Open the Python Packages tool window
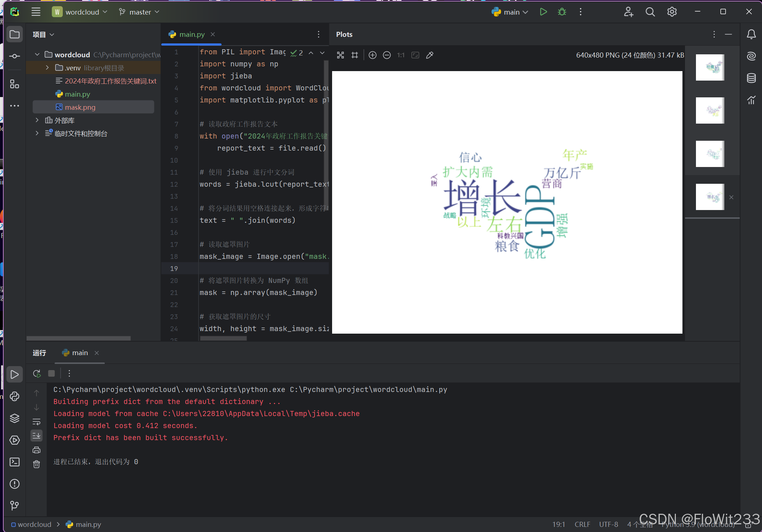This screenshot has height=532, width=762. click(x=15, y=418)
